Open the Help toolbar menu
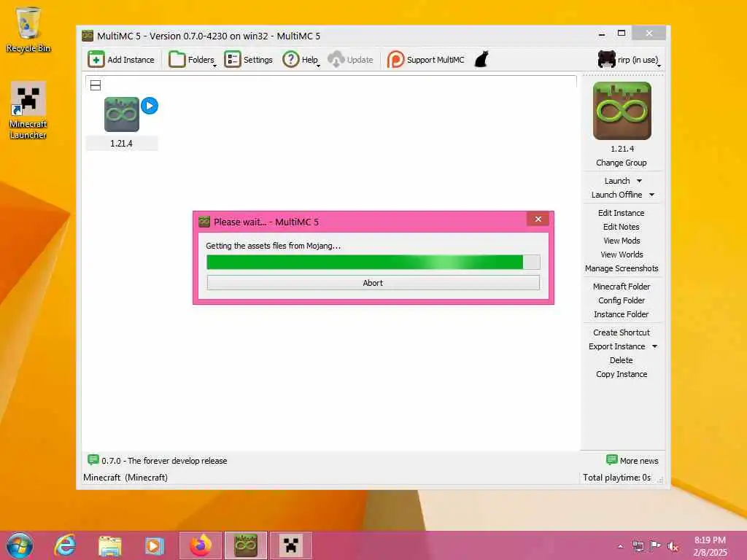The height and width of the screenshot is (560, 747). 301,60
